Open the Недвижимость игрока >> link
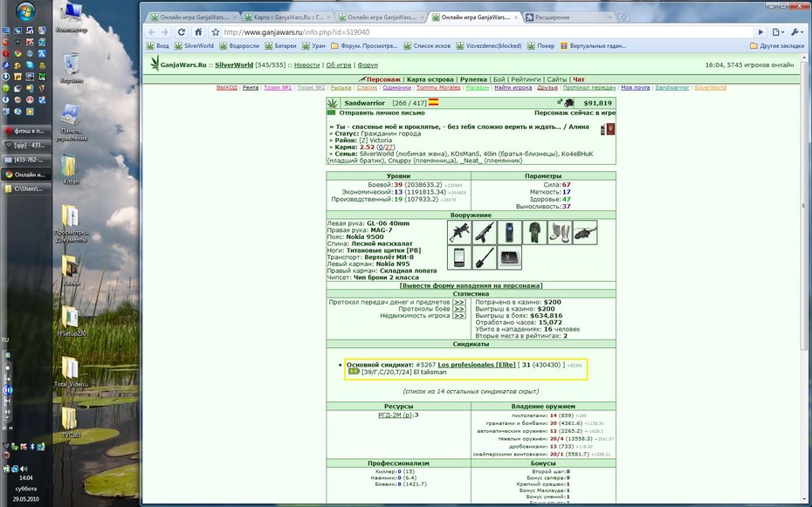The image size is (812, 507). 458,316
